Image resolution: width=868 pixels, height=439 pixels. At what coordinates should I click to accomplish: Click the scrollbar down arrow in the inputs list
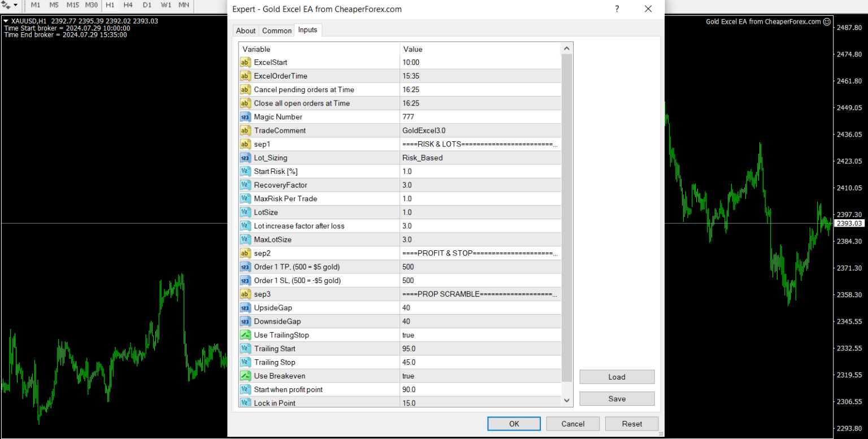[x=567, y=400]
